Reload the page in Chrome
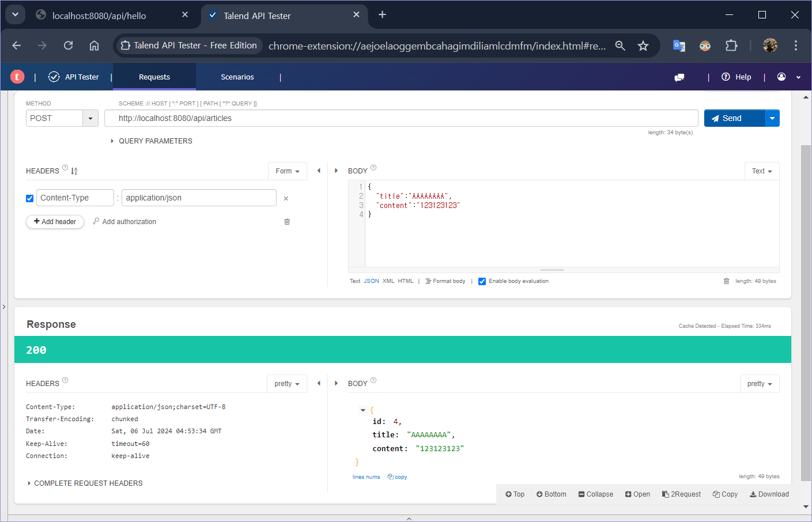The width and height of the screenshot is (812, 522). coord(68,46)
